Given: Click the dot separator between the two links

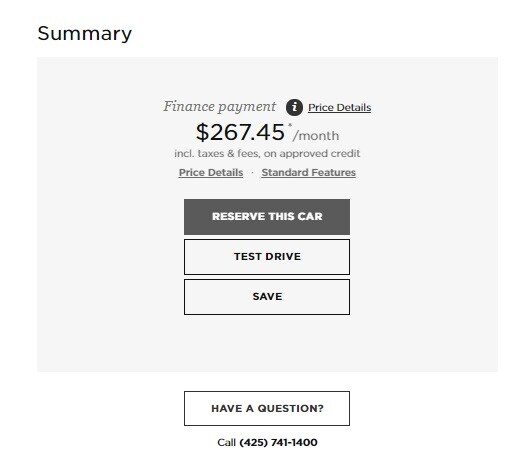Looking at the screenshot, I should click(252, 173).
